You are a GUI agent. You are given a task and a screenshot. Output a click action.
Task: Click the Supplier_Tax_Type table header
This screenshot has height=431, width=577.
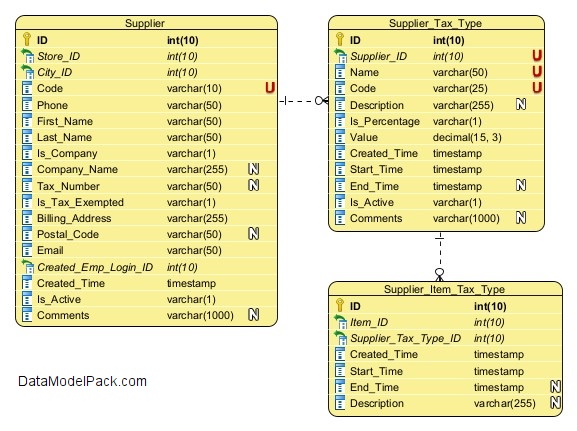436,23
